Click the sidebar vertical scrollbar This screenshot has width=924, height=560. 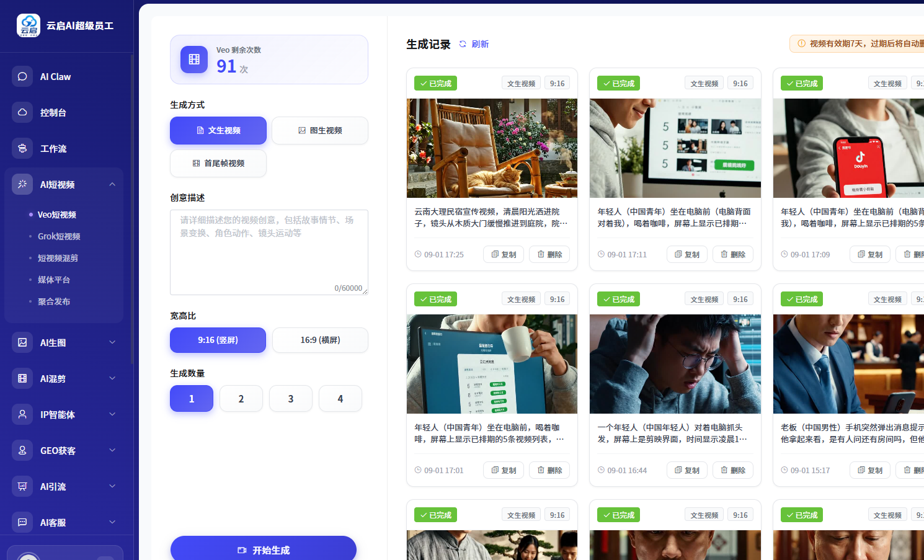[x=132, y=209]
